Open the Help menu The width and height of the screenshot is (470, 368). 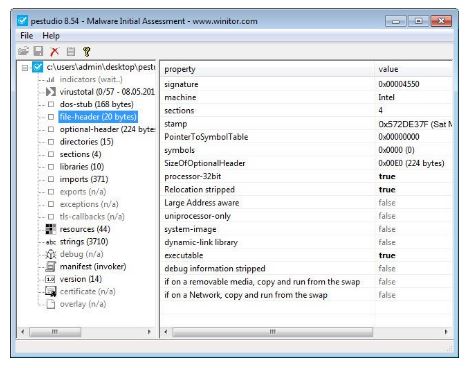51,36
